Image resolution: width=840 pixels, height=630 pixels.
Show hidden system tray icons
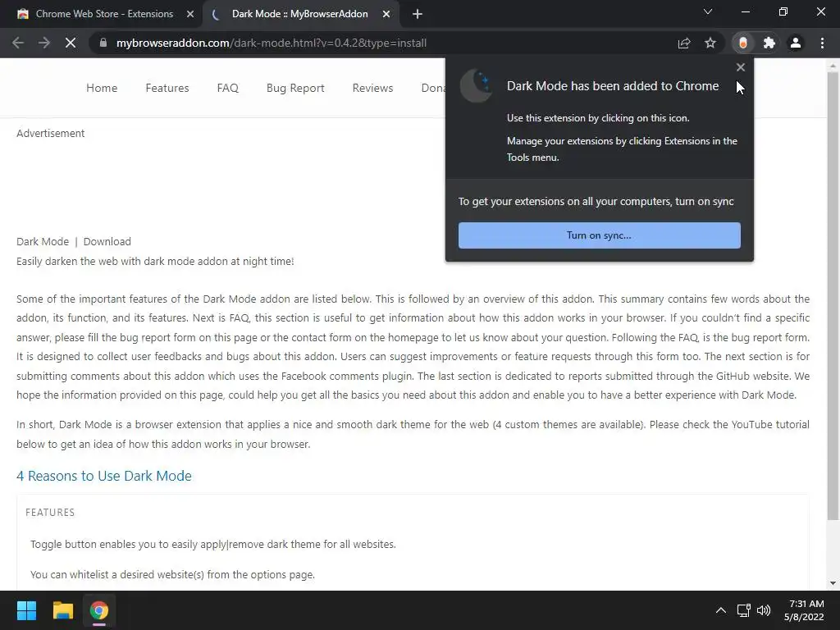coord(721,610)
